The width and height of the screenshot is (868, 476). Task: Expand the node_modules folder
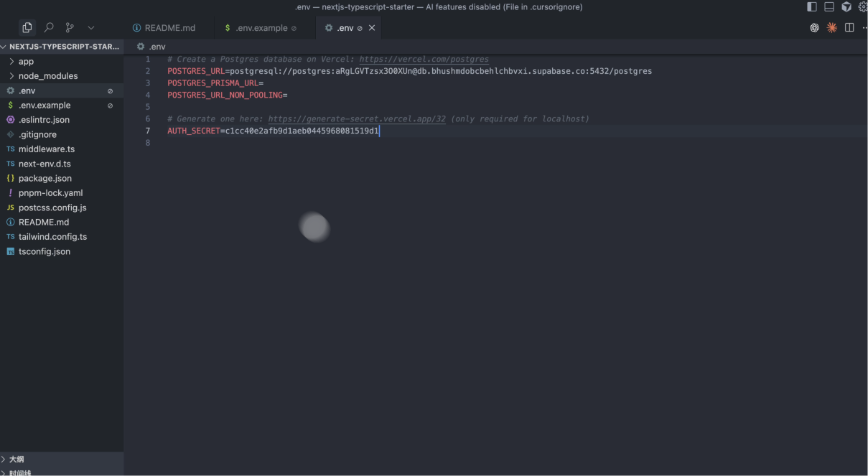[x=47, y=76]
